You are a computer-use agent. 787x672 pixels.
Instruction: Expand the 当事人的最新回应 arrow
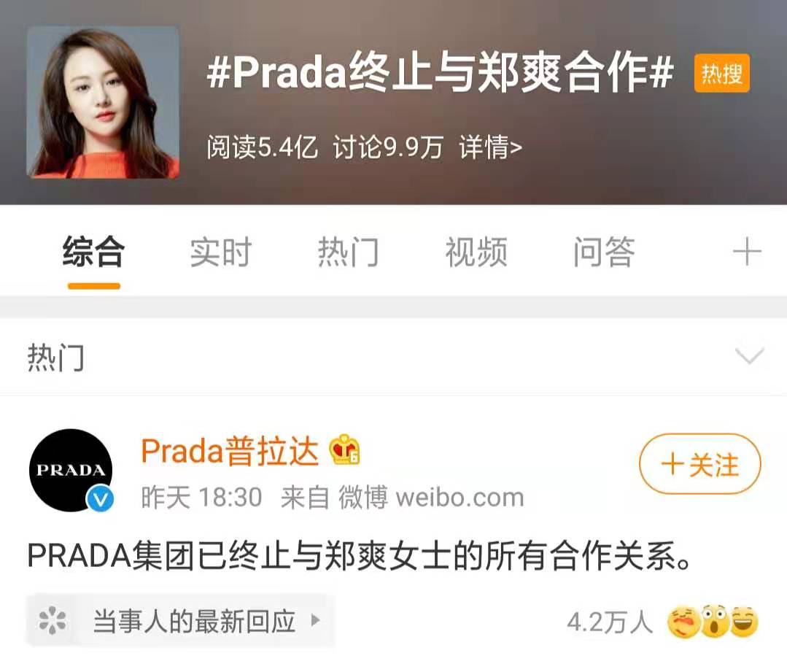tap(315, 620)
